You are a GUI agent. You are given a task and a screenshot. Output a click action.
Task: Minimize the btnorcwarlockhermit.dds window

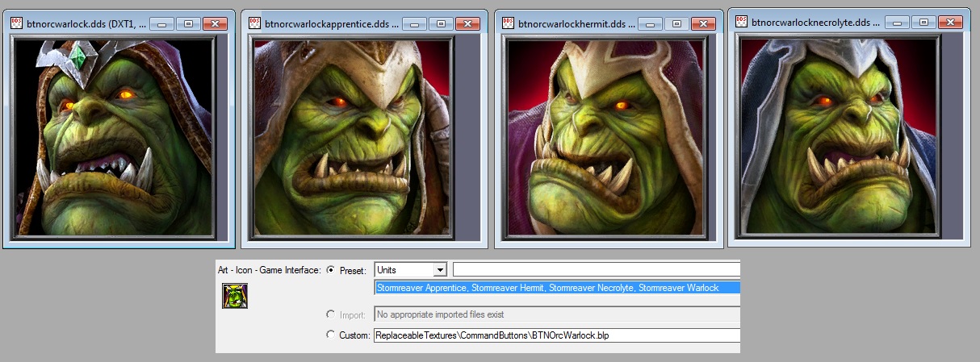pyautogui.click(x=651, y=24)
